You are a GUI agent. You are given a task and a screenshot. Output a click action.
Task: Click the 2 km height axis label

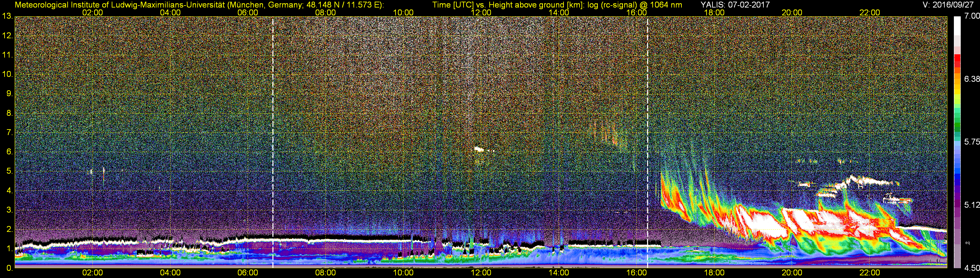pos(9,229)
